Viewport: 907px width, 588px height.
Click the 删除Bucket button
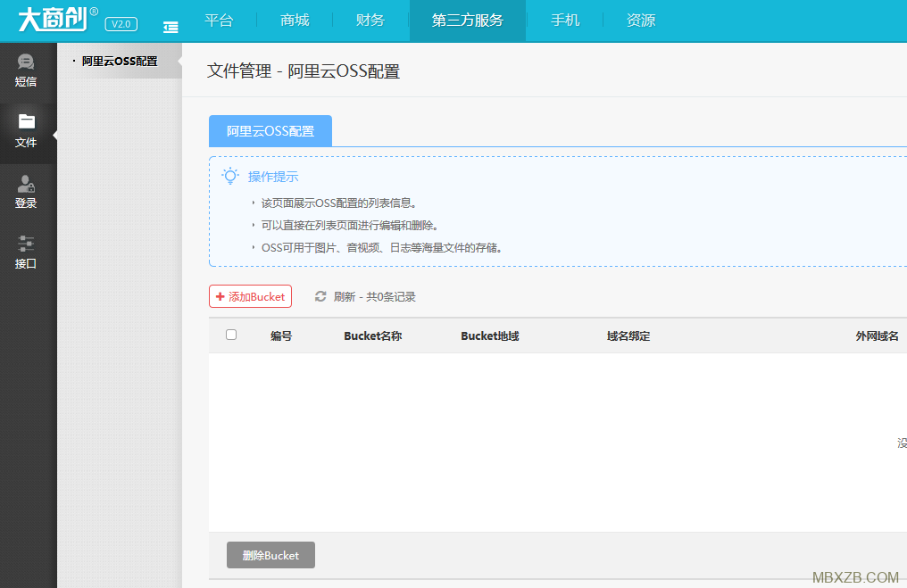click(270, 555)
